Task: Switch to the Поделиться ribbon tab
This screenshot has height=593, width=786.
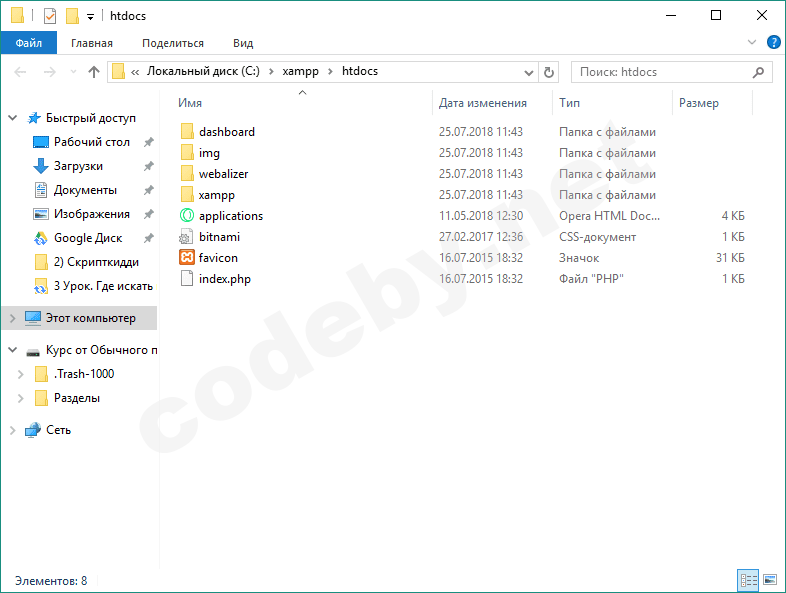Action: point(173,43)
